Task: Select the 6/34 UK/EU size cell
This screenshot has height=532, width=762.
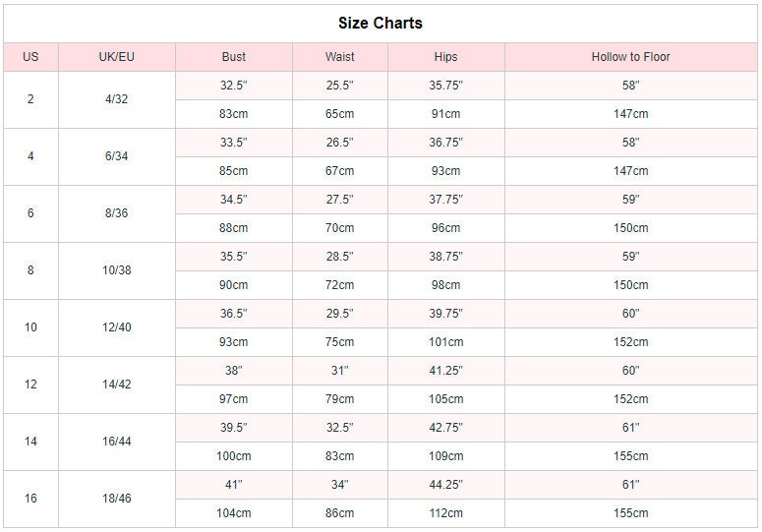Action: pos(117,156)
